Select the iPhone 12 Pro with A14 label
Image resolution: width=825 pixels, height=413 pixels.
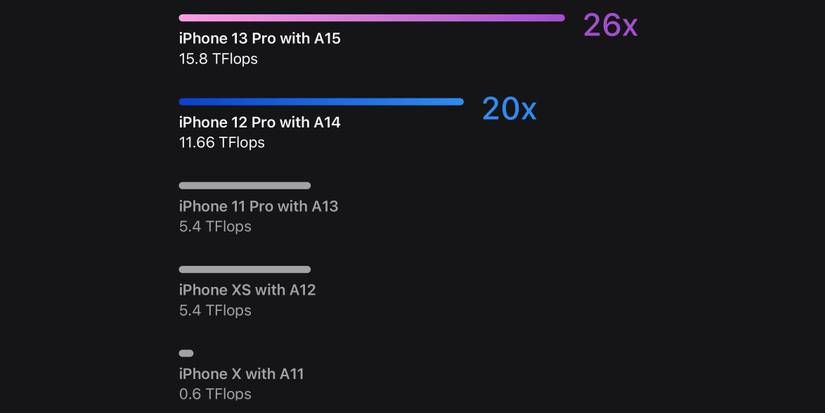coord(260,123)
